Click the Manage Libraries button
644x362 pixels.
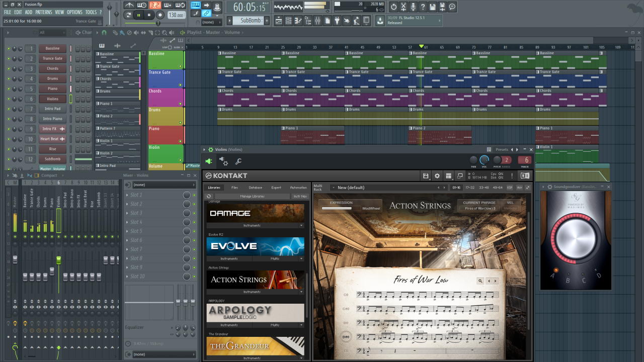[253, 196]
